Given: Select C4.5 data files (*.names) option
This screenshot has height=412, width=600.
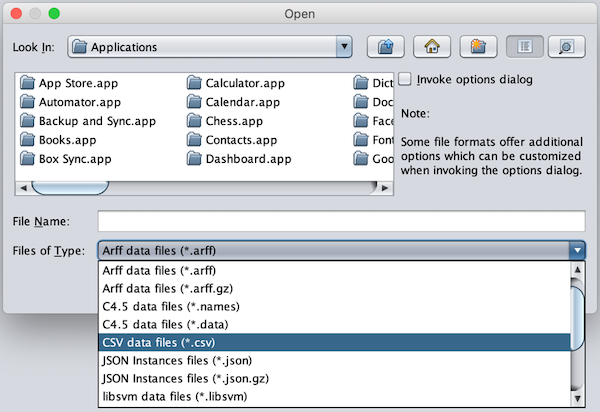Looking at the screenshot, I should pos(334,306).
